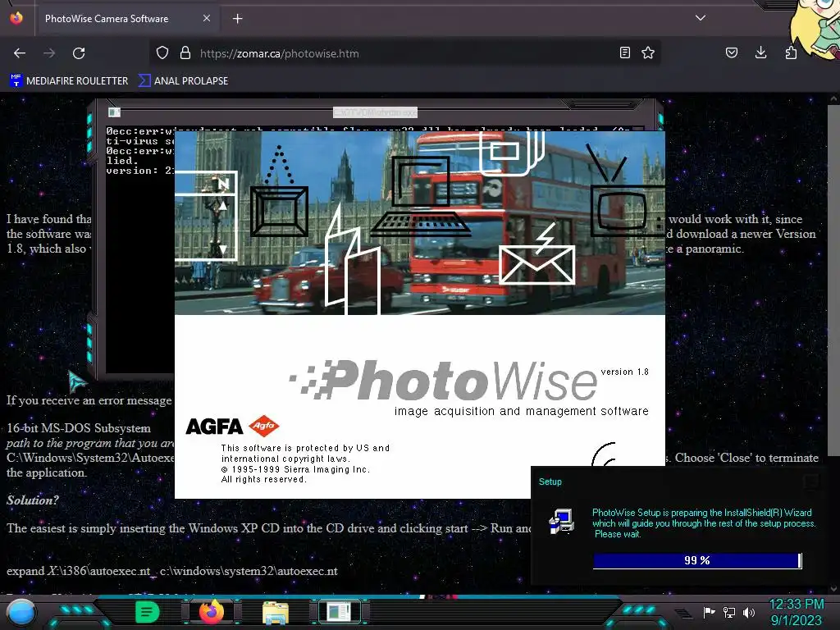Open a new tab with the plus button
Screen dimensions: 840x630
(237, 19)
